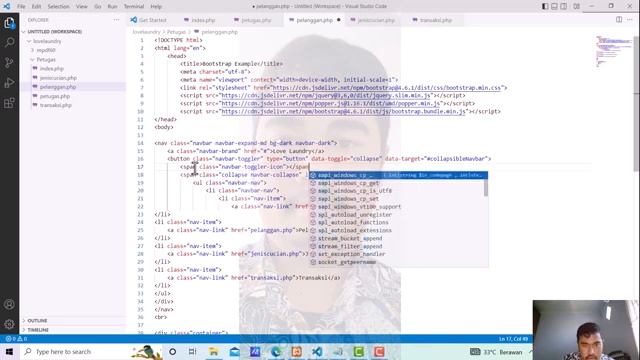This screenshot has width=640, height=360.
Task: Click the bootstrap.min.css CDN link
Action: (x=386, y=88)
